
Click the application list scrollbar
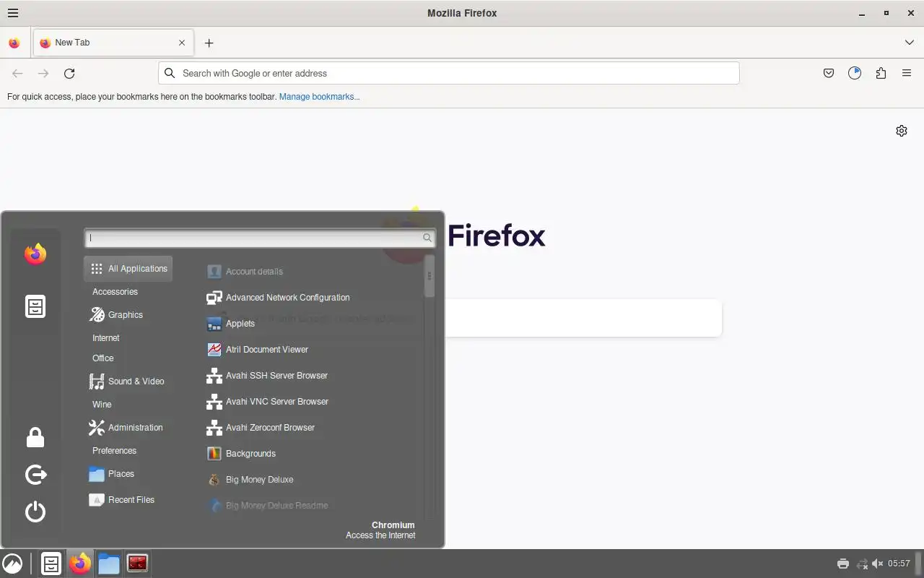pyautogui.click(x=430, y=276)
